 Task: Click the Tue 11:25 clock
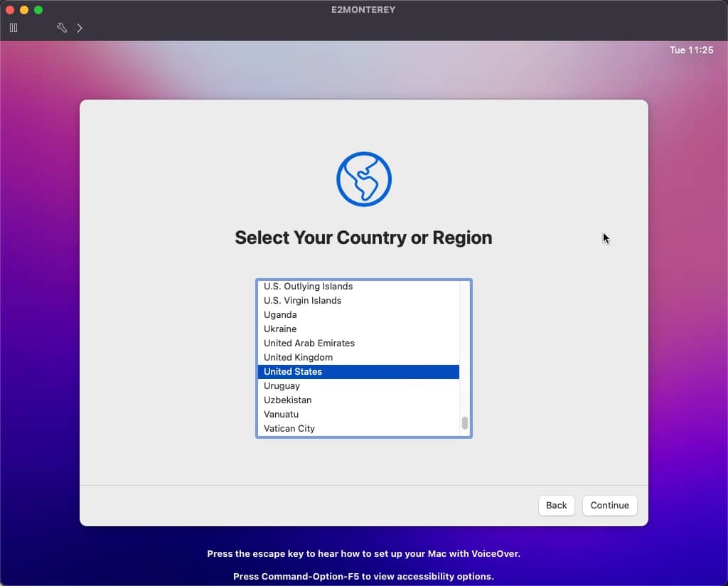tap(691, 50)
